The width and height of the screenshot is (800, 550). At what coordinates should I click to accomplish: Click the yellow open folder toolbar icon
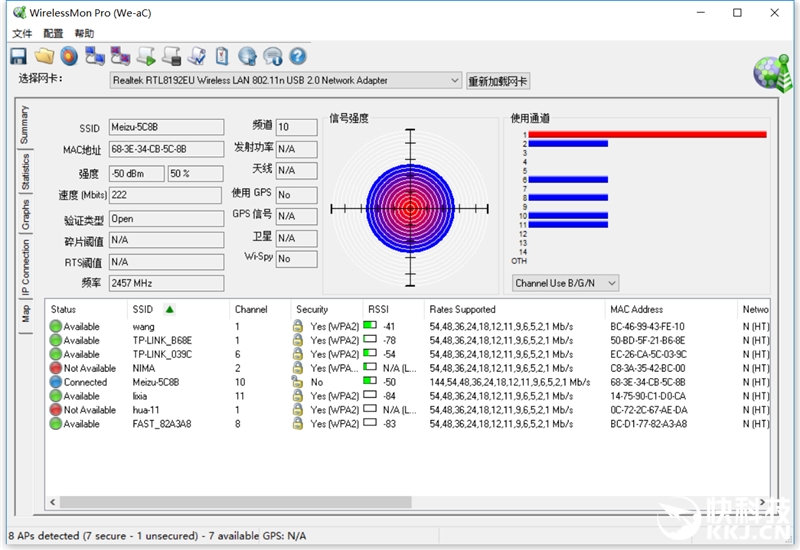pos(44,56)
